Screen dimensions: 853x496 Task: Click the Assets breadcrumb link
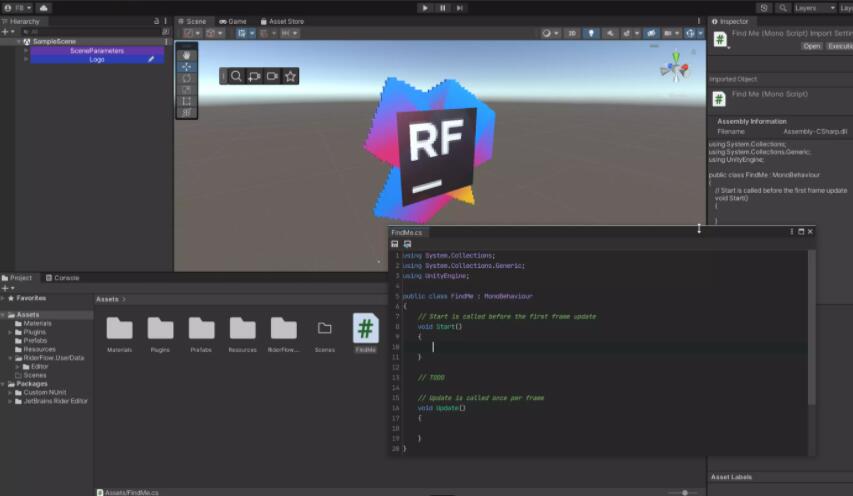(107, 299)
